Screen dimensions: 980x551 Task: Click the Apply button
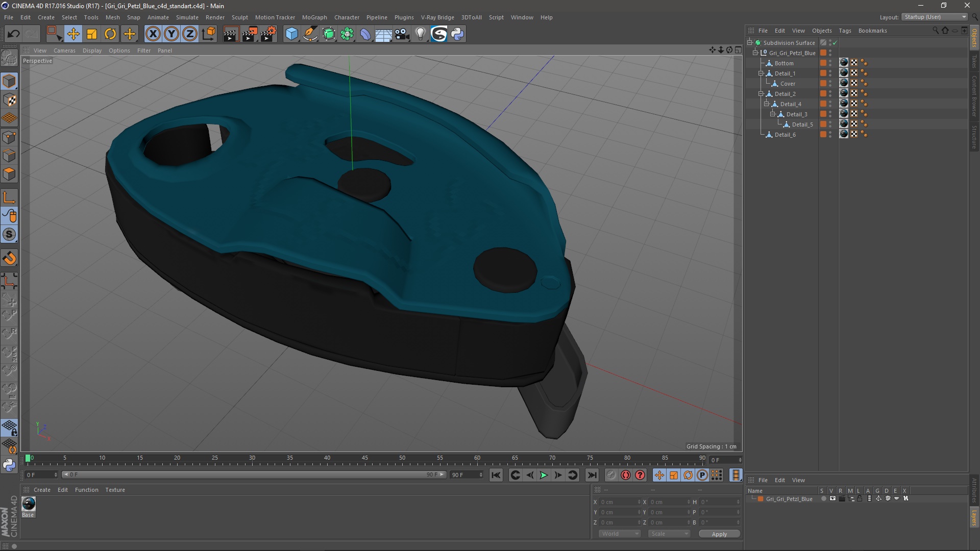click(x=719, y=534)
